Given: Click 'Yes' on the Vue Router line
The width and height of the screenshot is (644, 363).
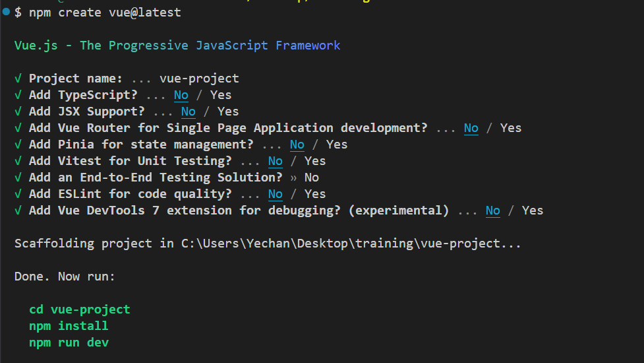Looking at the screenshot, I should [510, 128].
